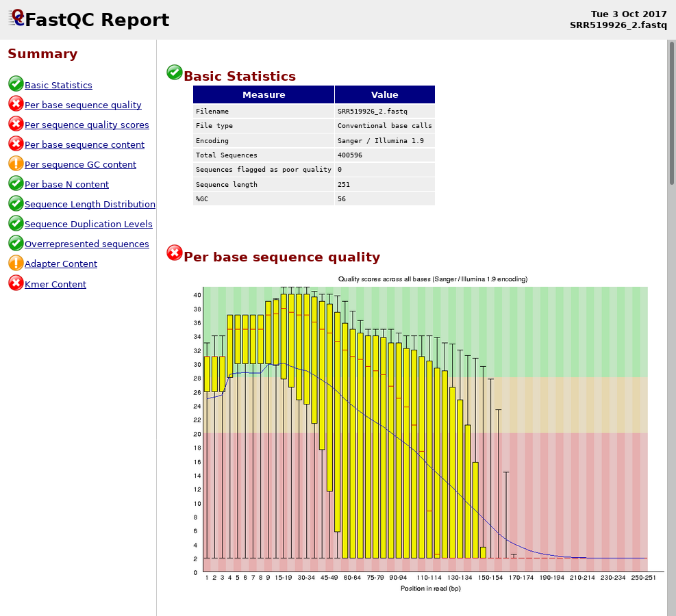
Task: Click the Adapter Content link
Action: tap(61, 264)
